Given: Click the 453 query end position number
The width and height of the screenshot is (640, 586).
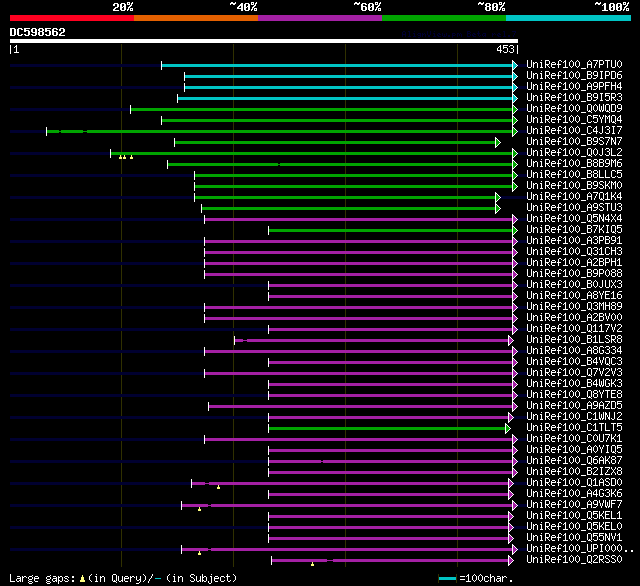Looking at the screenshot, I should [x=505, y=49].
